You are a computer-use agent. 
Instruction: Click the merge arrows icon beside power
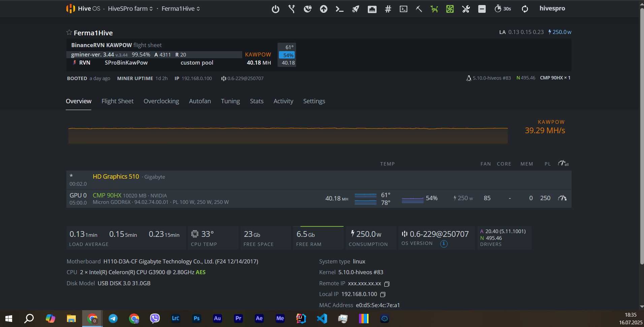[x=292, y=9]
